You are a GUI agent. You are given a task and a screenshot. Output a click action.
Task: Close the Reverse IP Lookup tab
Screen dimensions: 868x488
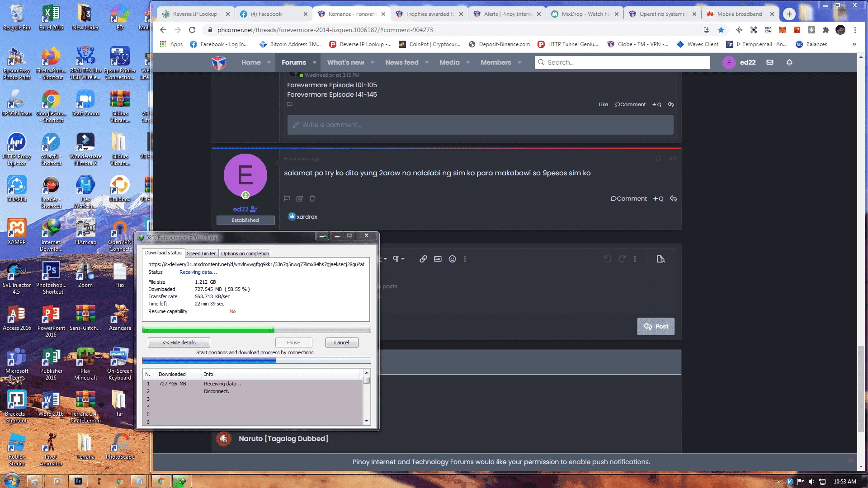point(228,14)
